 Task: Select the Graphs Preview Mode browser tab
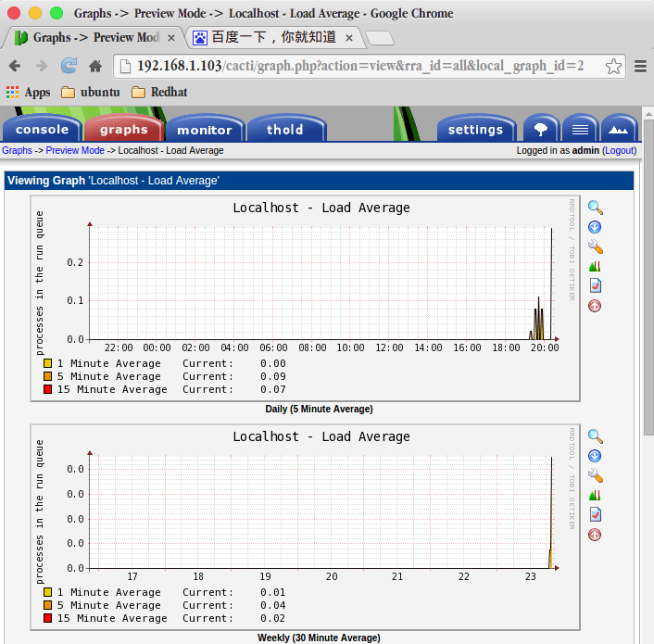point(94,38)
